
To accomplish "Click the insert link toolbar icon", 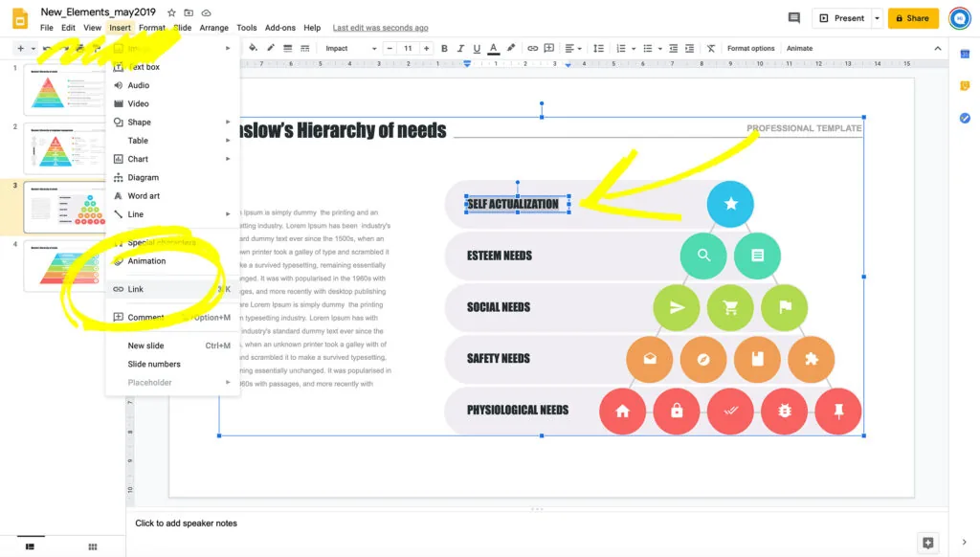I will [x=532, y=48].
